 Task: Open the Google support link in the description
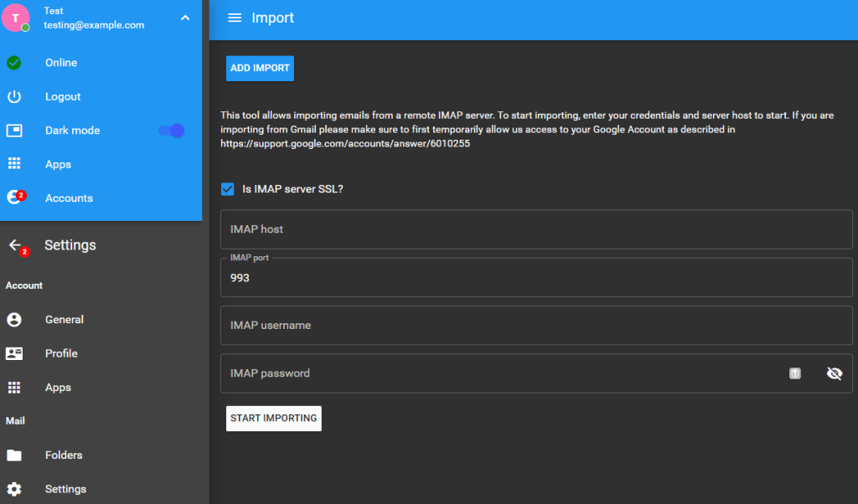344,141
